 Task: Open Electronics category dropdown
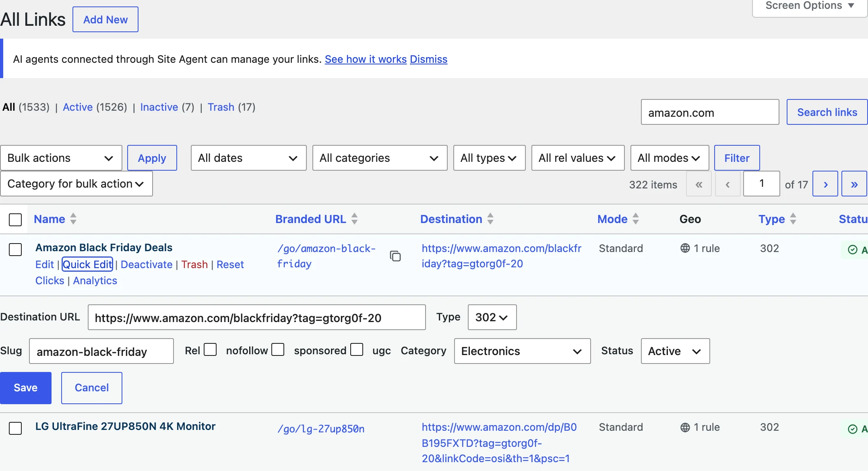pos(523,351)
